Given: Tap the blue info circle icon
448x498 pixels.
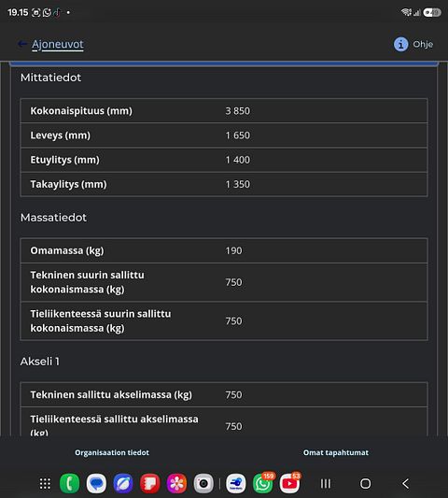Looking at the screenshot, I should (x=400, y=44).
